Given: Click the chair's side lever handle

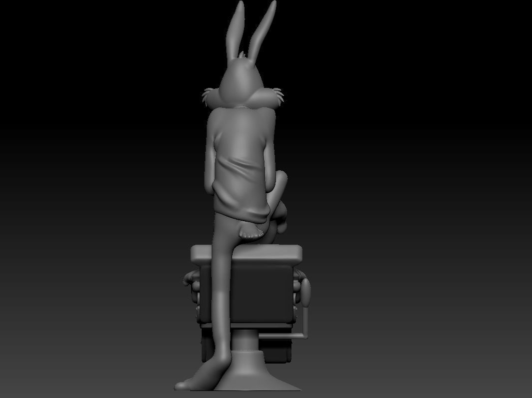Looking at the screenshot, I should [306, 293].
